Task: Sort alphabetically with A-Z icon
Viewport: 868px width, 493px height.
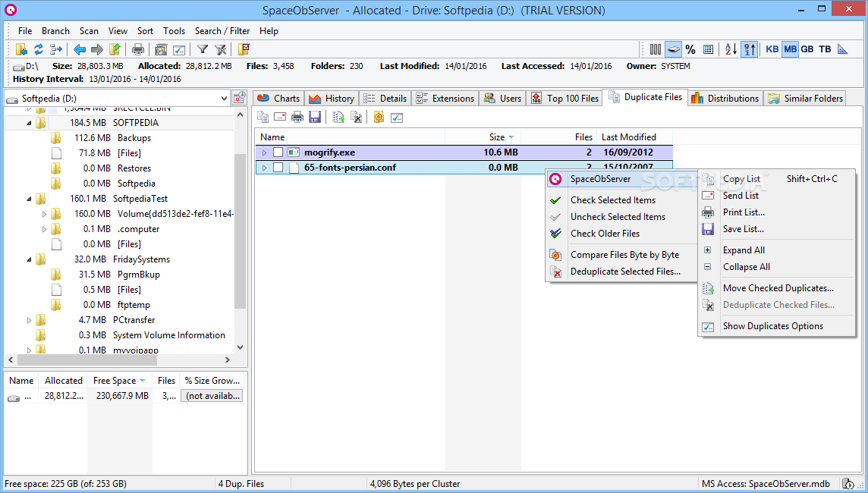Action: click(x=731, y=49)
